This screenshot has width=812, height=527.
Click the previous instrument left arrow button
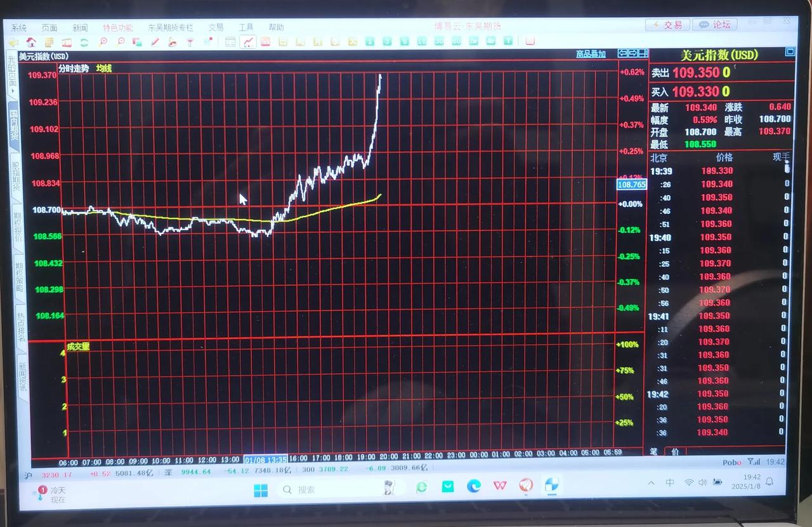click(x=623, y=53)
